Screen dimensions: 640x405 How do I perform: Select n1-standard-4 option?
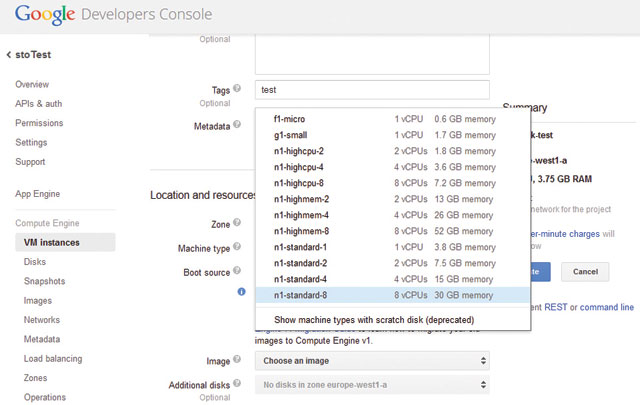pyautogui.click(x=393, y=279)
